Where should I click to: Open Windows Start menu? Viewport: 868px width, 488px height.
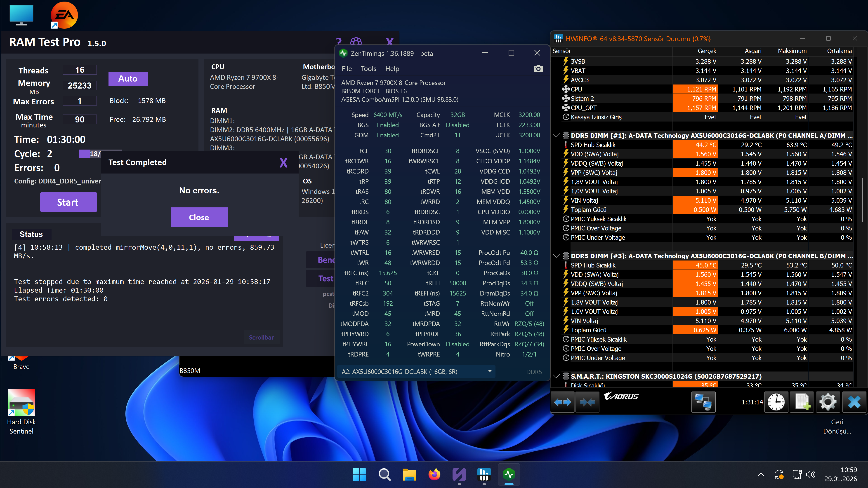coord(359,475)
